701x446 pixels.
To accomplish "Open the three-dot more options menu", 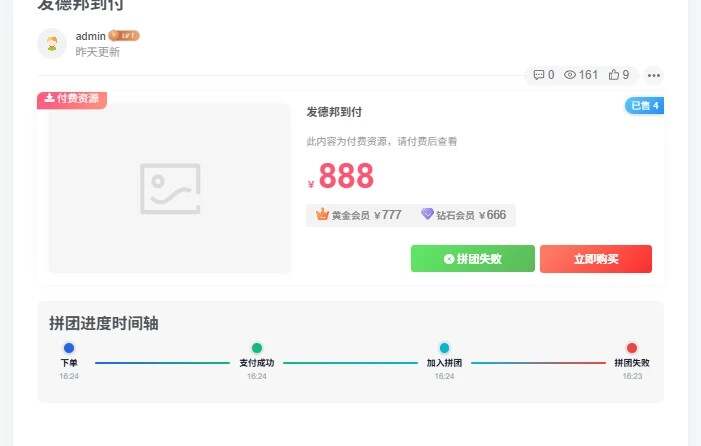I will (x=654, y=75).
